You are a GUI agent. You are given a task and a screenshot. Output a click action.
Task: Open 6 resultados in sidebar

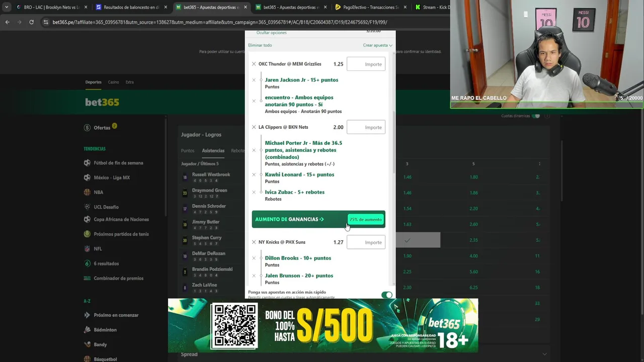[106, 263]
